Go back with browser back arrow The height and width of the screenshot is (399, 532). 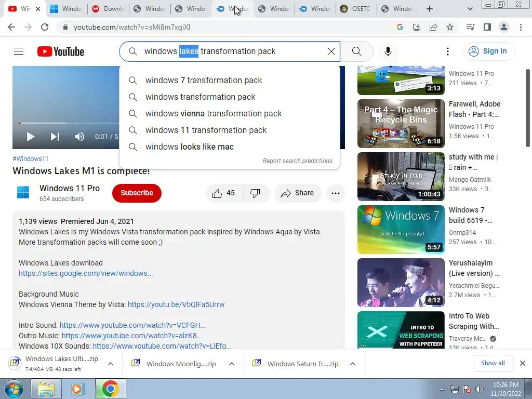pos(11,27)
